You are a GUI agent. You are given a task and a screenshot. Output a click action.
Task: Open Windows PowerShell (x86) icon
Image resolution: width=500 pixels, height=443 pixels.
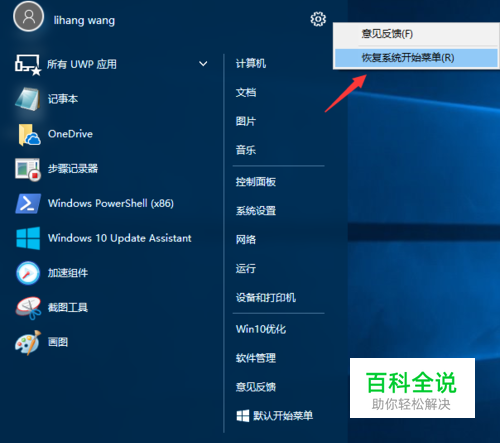click(28, 203)
